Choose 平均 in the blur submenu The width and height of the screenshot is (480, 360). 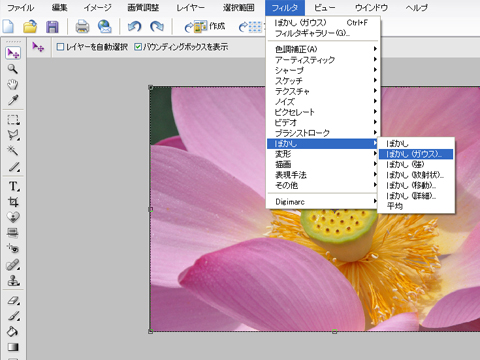point(416,206)
